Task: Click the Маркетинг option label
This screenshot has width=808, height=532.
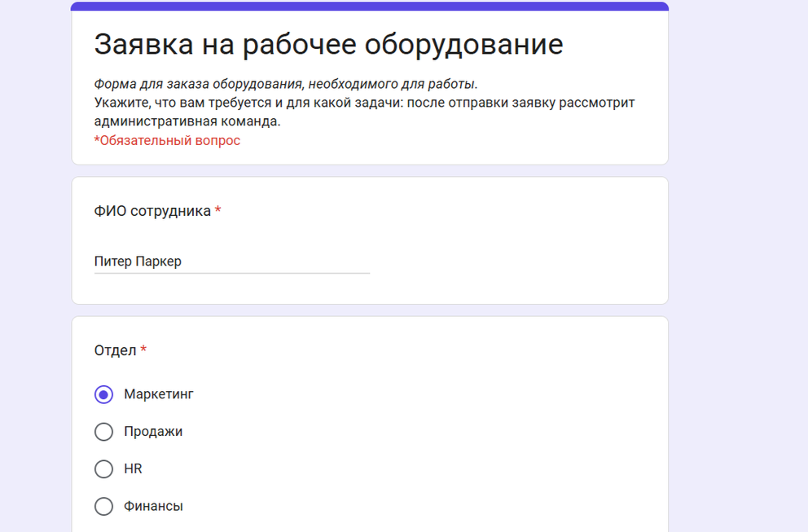Action: coord(159,394)
